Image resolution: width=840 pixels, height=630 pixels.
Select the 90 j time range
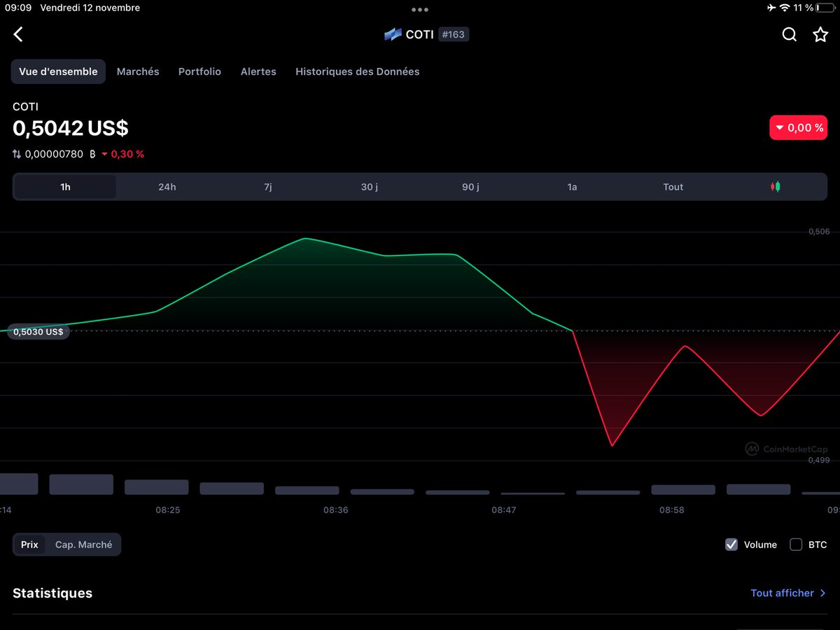[471, 187]
